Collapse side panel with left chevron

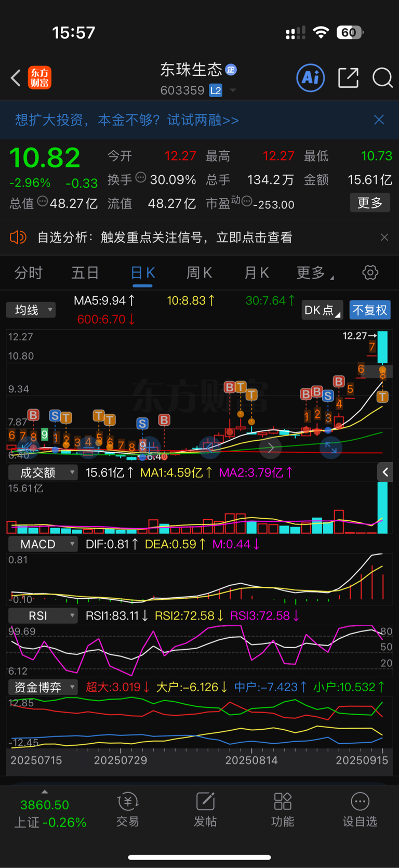pos(385,472)
